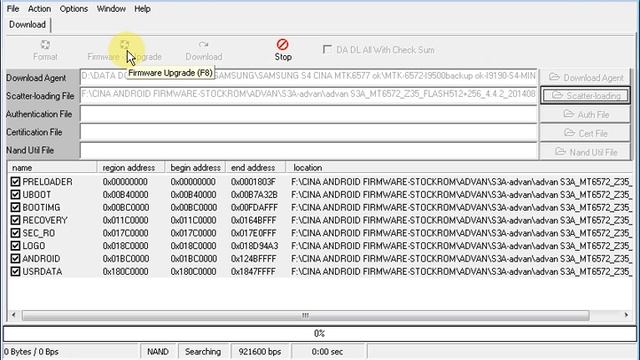This screenshot has width=640, height=360.
Task: Open the Options menu
Action: pos(73,9)
